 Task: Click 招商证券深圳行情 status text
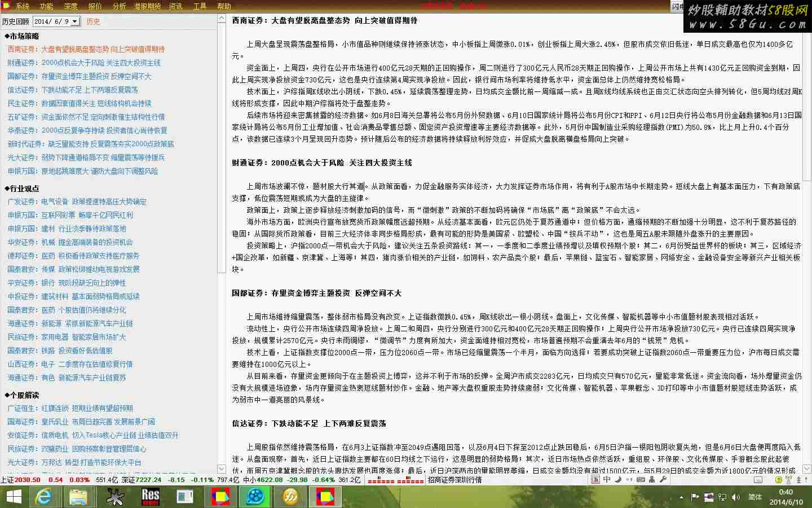[454, 480]
